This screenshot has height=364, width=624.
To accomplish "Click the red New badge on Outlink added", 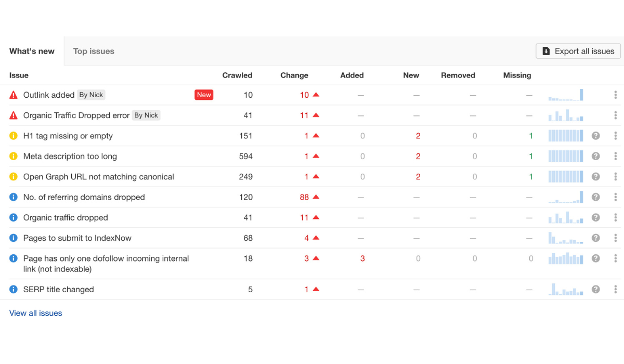I will click(x=204, y=95).
